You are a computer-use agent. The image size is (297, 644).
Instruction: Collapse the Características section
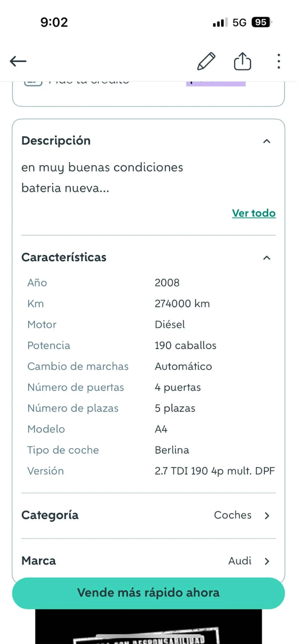[x=266, y=257]
